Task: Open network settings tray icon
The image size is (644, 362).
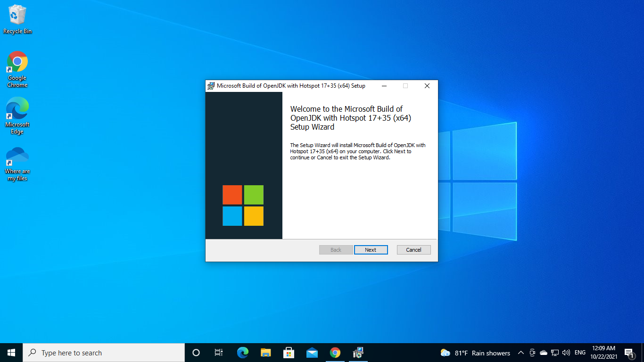Action: point(555,353)
